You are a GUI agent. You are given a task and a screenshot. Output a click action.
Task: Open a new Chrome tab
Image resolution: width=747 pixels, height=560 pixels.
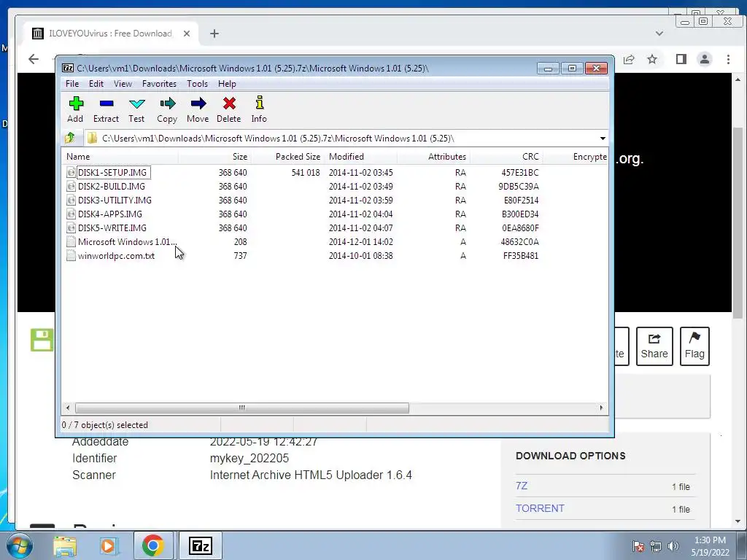point(214,34)
